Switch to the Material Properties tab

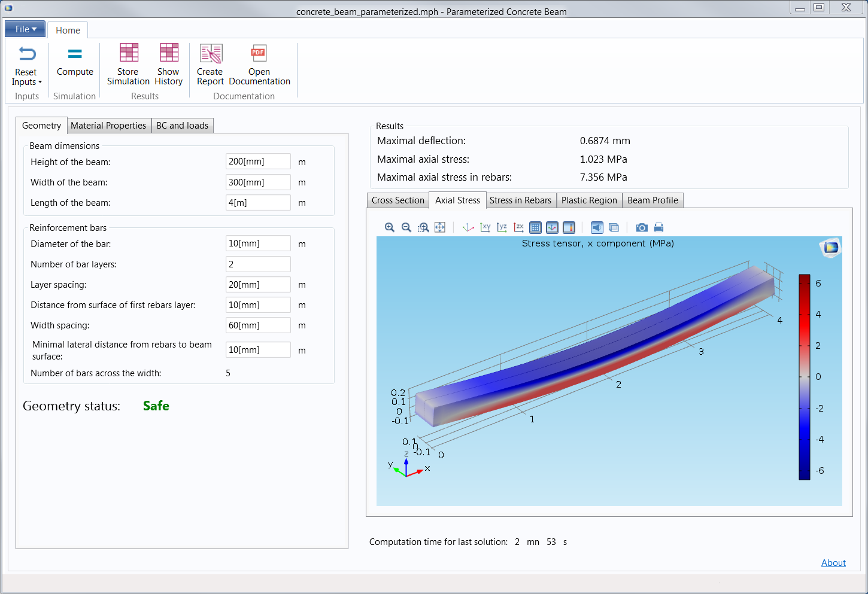click(108, 126)
